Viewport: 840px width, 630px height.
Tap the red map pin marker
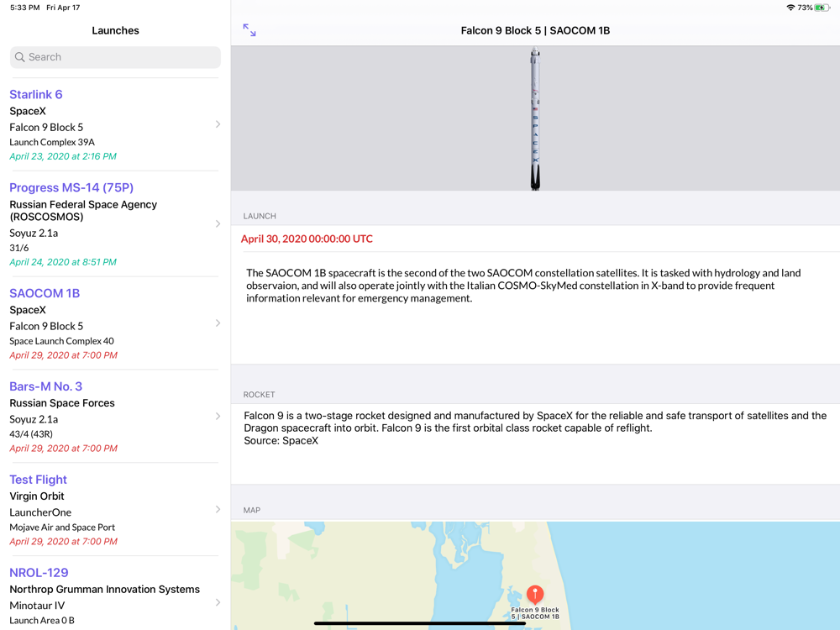(534, 594)
